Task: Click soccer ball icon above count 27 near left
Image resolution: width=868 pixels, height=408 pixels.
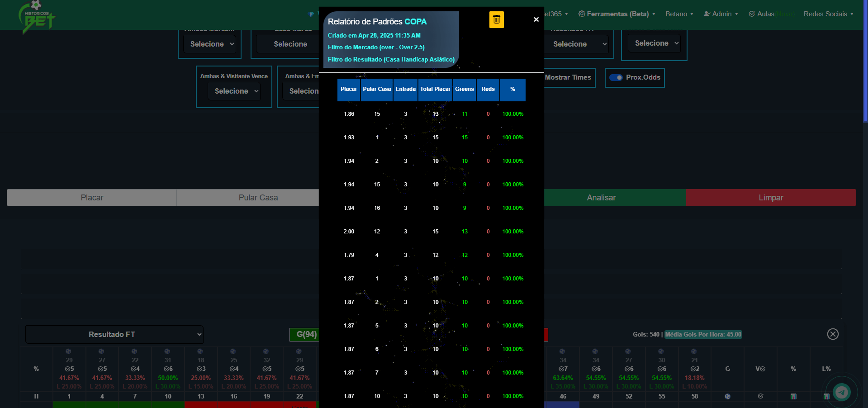Action: click(101, 351)
